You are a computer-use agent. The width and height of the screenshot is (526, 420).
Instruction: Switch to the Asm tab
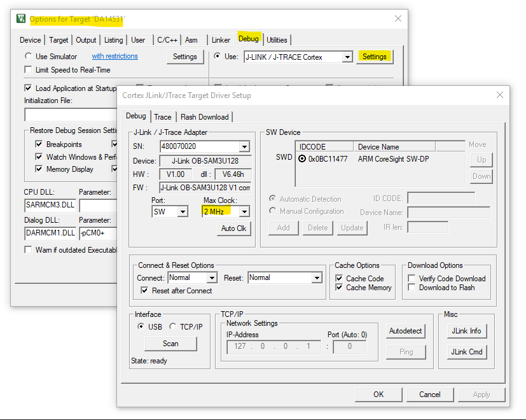tap(191, 40)
